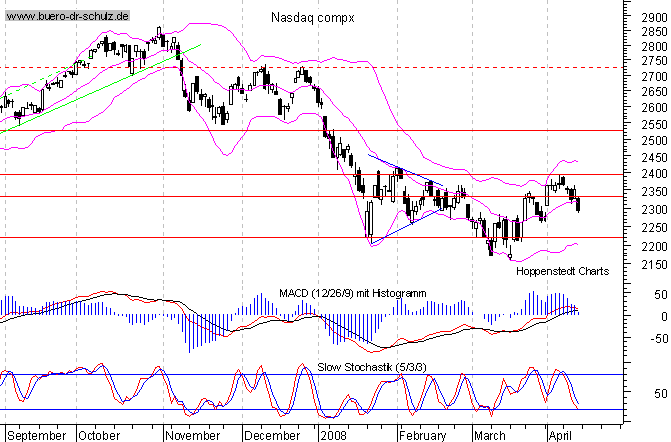Click the Hoppenstedt Charts label
This screenshot has height=442, width=671.
560,271
